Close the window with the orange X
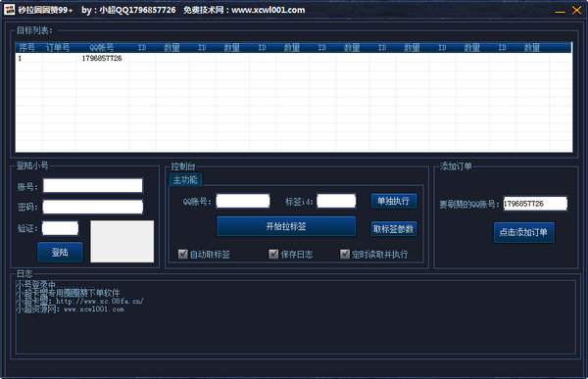Image resolution: width=588 pixels, height=379 pixels. coord(577,10)
